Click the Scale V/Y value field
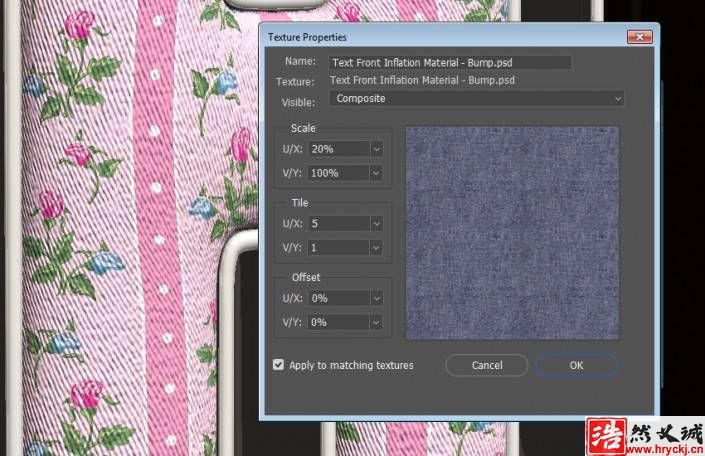Viewport: 705px width, 456px height. pyautogui.click(x=339, y=173)
